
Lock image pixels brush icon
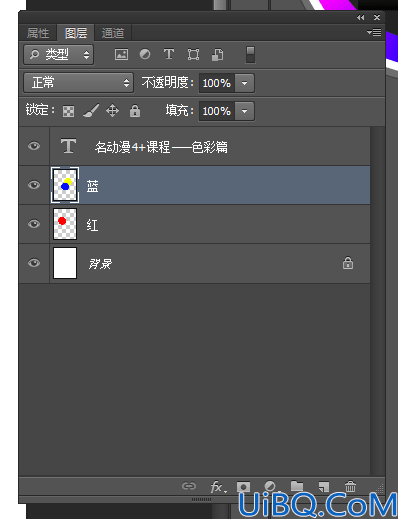(x=91, y=111)
